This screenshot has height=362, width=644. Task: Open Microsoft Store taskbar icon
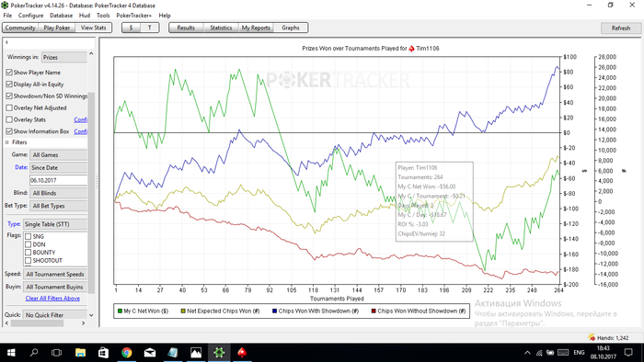point(103,353)
